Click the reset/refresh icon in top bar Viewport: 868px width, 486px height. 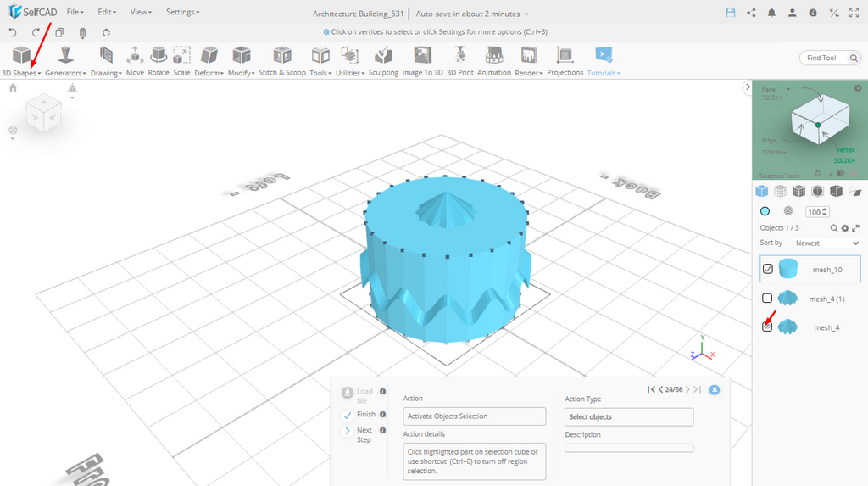(x=106, y=33)
